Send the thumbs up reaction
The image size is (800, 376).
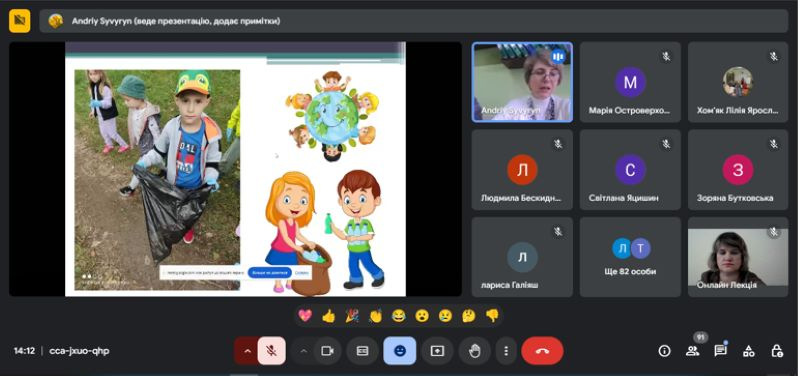click(x=329, y=316)
